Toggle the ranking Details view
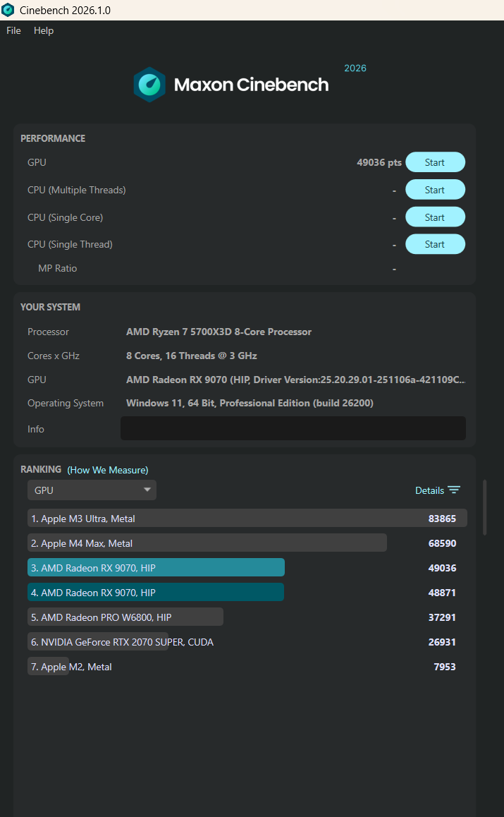This screenshot has height=817, width=504. (430, 490)
